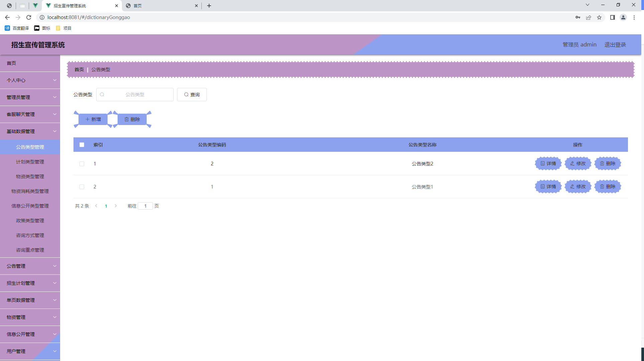Close the 首页 browser tab

coord(196,6)
